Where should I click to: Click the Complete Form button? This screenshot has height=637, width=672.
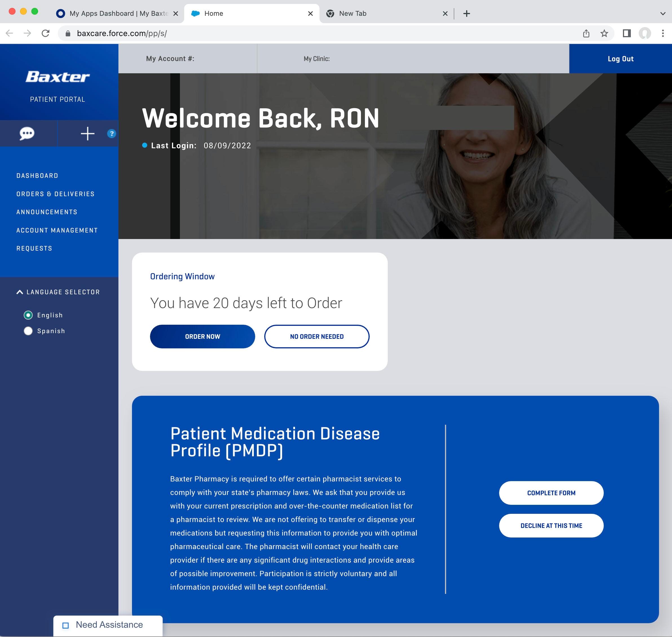[x=551, y=493]
